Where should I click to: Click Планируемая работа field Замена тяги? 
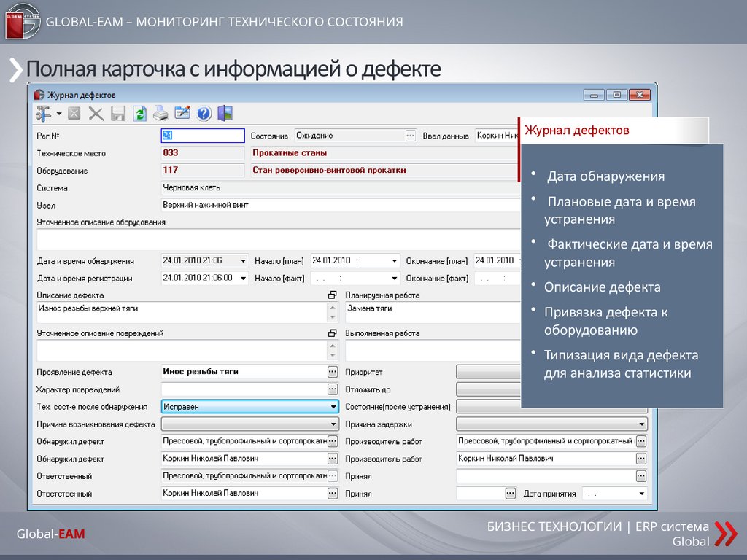433,312
